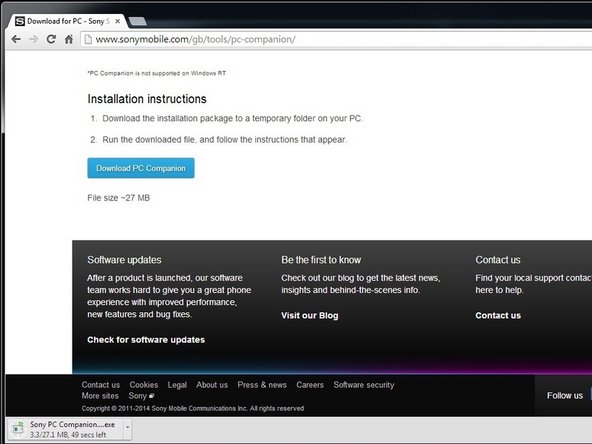Click the Sony favicon on the tab

click(x=20, y=21)
